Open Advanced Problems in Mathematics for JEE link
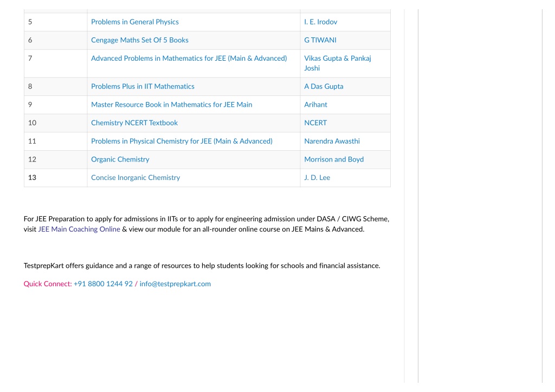The height and width of the screenshot is (392, 555). pos(189,58)
